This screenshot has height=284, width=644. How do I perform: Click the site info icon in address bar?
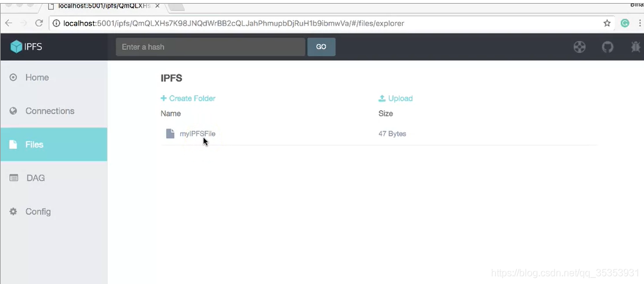coord(56,23)
